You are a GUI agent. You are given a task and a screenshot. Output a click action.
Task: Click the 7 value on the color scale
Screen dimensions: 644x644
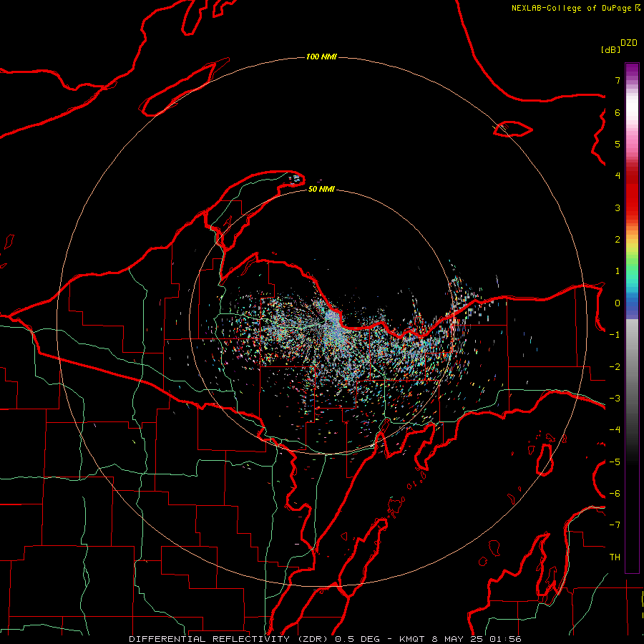coord(618,81)
